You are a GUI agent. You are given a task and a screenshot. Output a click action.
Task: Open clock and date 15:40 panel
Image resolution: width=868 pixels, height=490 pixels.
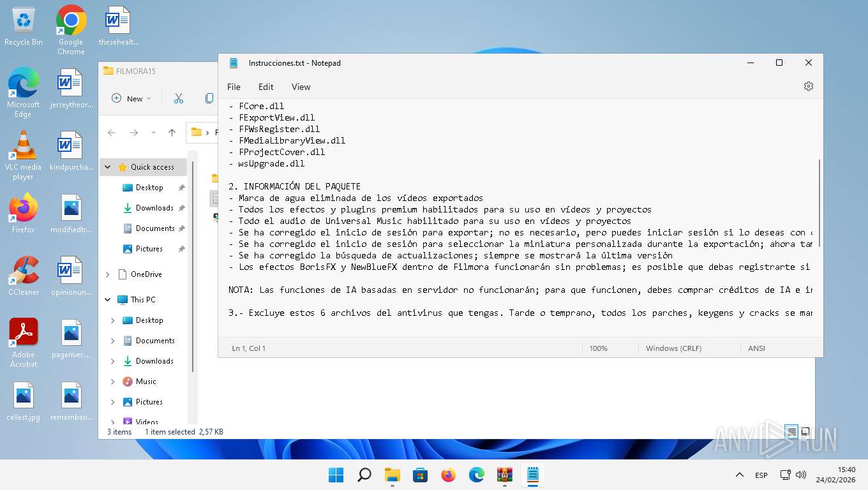coord(835,475)
